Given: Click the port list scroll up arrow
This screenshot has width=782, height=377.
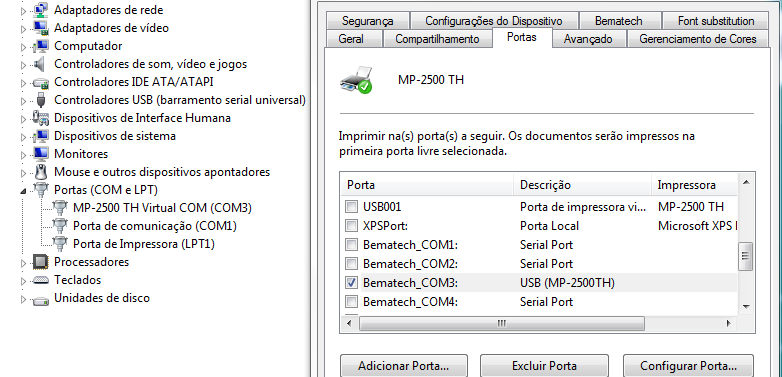Looking at the screenshot, I should click(x=746, y=183).
